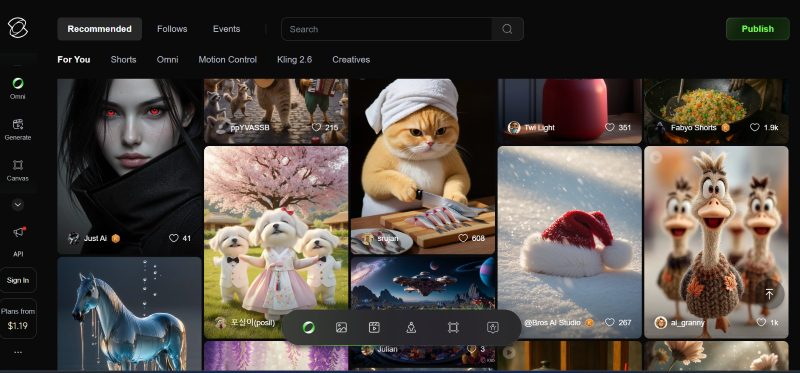Click the last speech-bubble icon in floating toolbar
800x373 pixels.
[492, 328]
